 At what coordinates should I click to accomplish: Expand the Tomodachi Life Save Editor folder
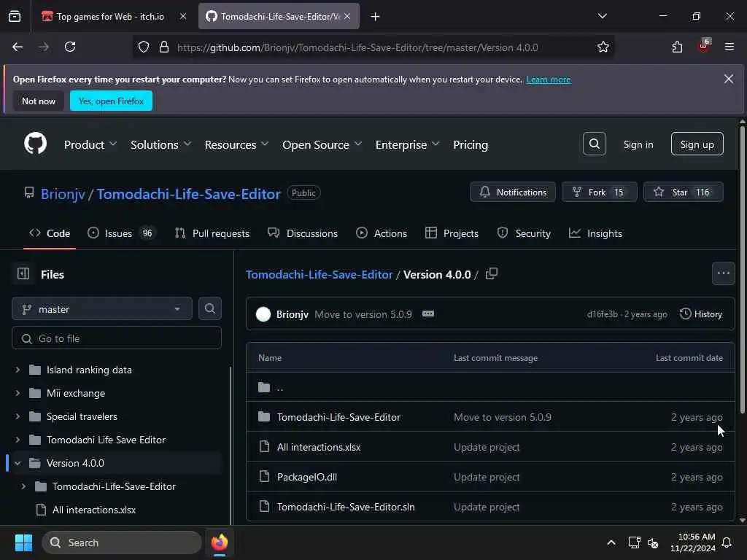pos(18,440)
